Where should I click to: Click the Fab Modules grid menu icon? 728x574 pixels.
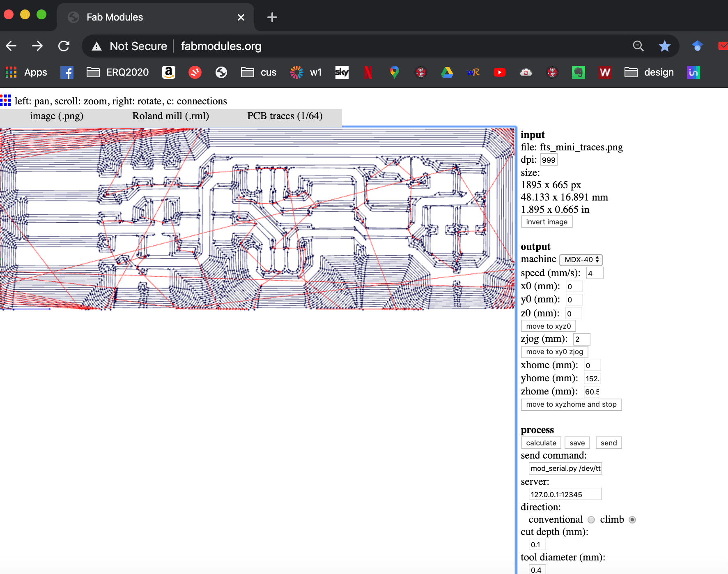[x=6, y=100]
